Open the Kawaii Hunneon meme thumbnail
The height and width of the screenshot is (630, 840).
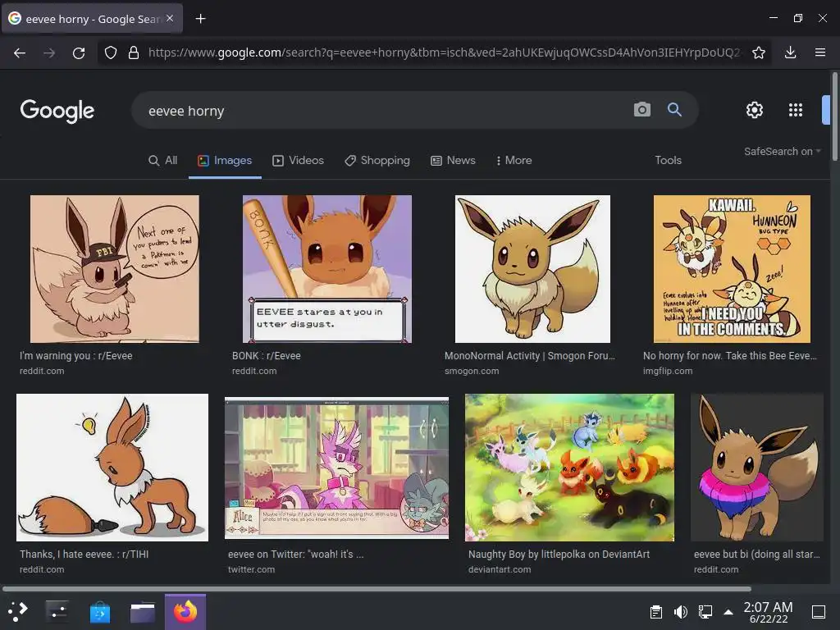click(x=732, y=269)
